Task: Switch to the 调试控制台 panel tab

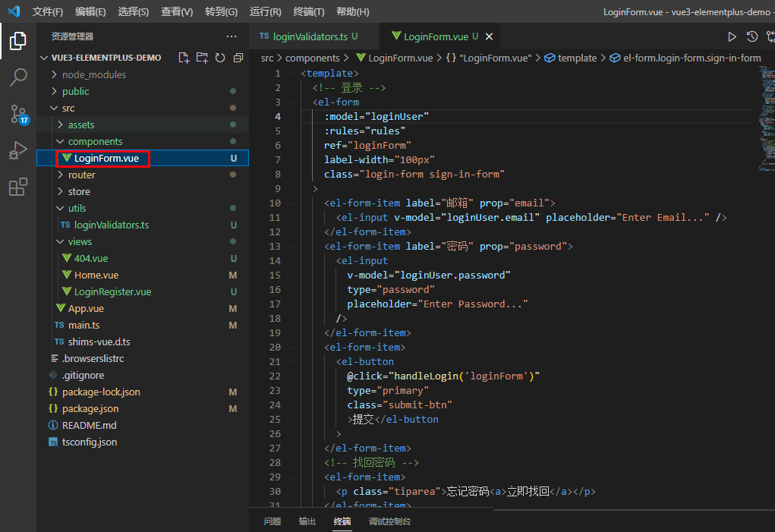Action: pos(389,521)
